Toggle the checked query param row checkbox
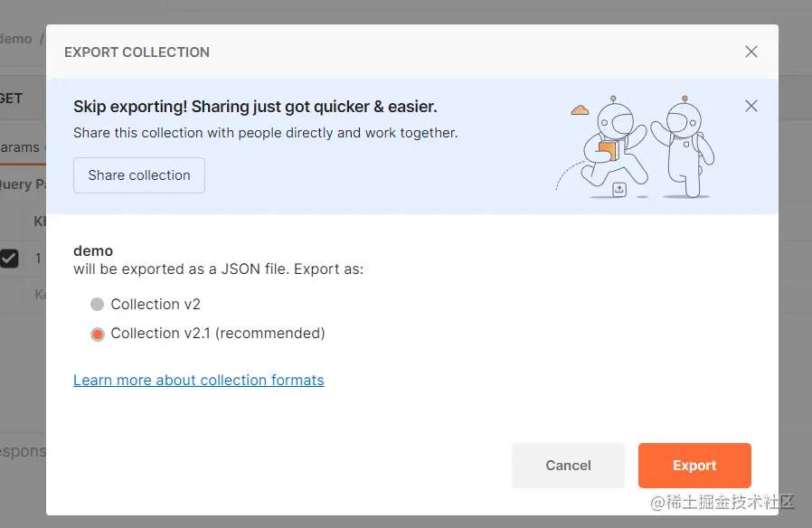This screenshot has width=812, height=528. (x=9, y=258)
